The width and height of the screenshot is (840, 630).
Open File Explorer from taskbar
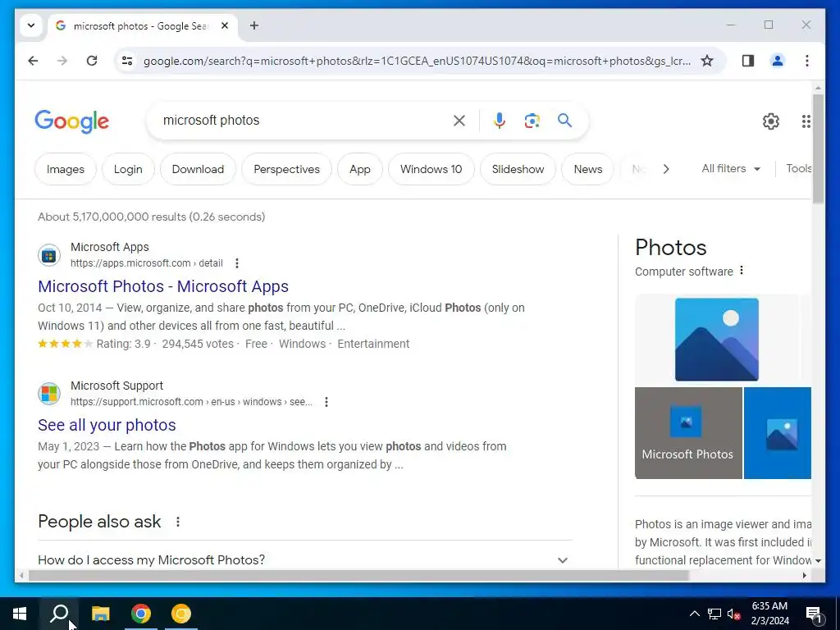(100, 614)
